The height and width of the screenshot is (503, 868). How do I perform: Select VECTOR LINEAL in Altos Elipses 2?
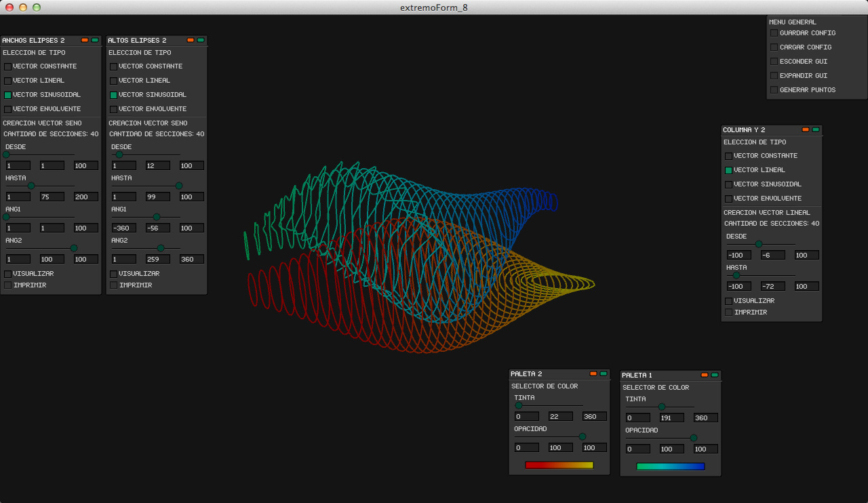tap(113, 81)
